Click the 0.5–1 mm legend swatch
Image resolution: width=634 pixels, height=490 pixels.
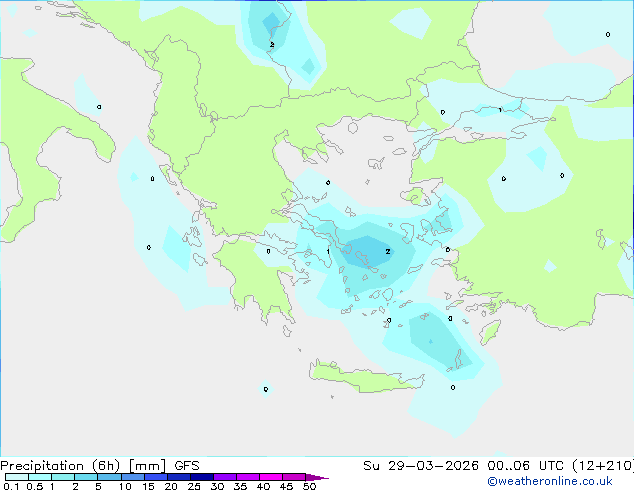pyautogui.click(x=40, y=477)
